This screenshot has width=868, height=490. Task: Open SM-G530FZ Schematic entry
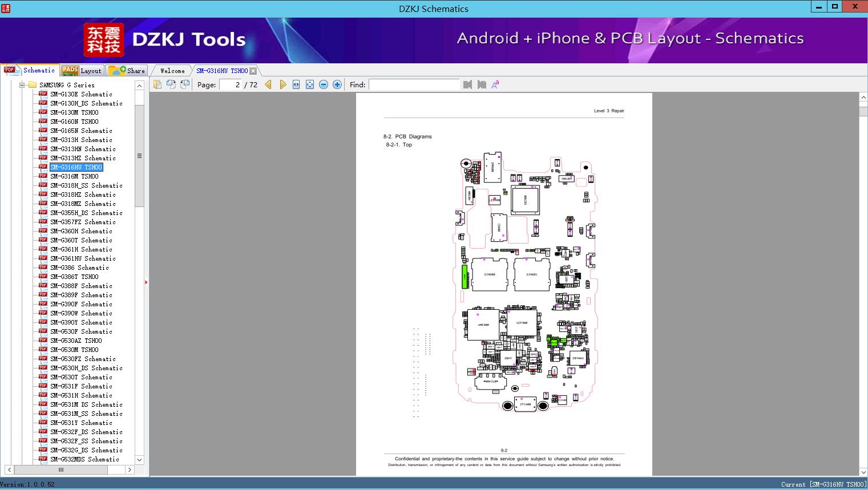(x=83, y=359)
